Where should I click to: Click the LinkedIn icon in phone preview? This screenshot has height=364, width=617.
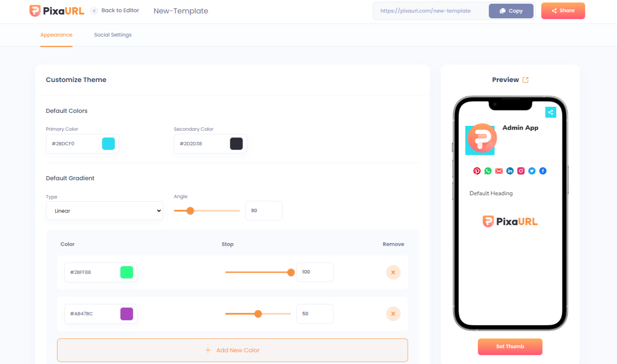coord(510,171)
